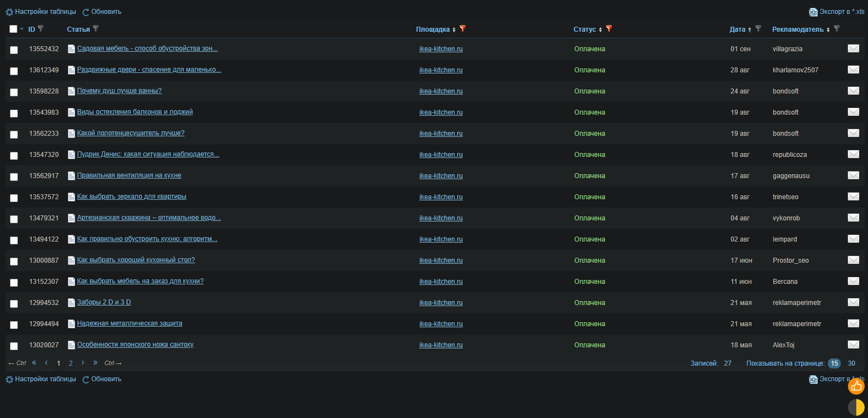Click envelope icon in row 13543983
This screenshot has height=418, width=868.
[853, 112]
